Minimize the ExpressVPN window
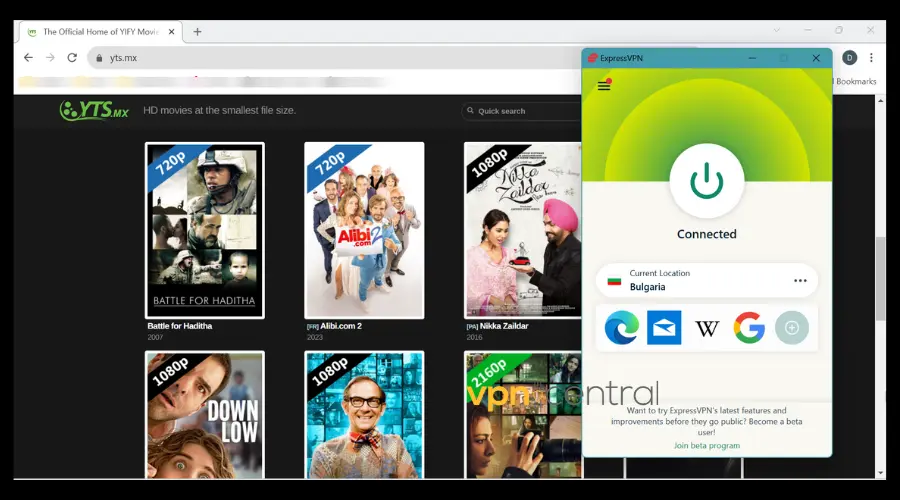Image resolution: width=900 pixels, height=500 pixels. click(x=752, y=58)
